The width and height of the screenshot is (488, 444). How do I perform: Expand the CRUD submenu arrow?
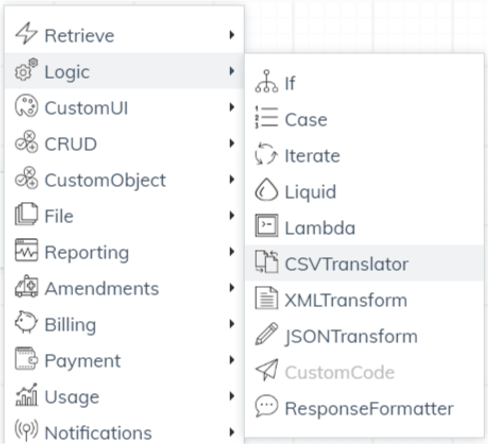(x=232, y=143)
